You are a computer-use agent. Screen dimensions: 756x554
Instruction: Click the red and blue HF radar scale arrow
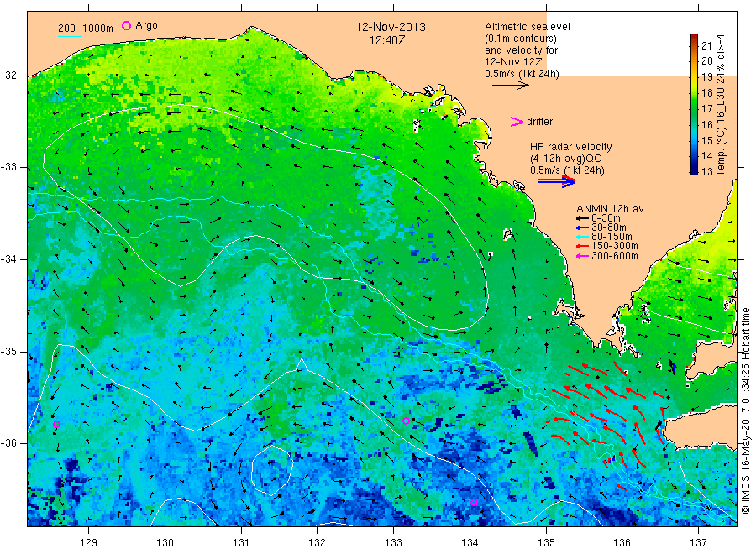(556, 181)
